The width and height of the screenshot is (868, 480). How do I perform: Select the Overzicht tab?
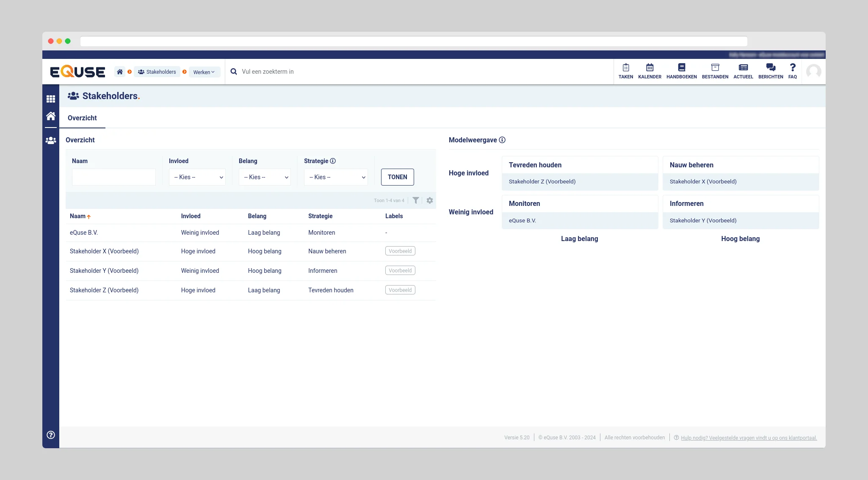82,118
